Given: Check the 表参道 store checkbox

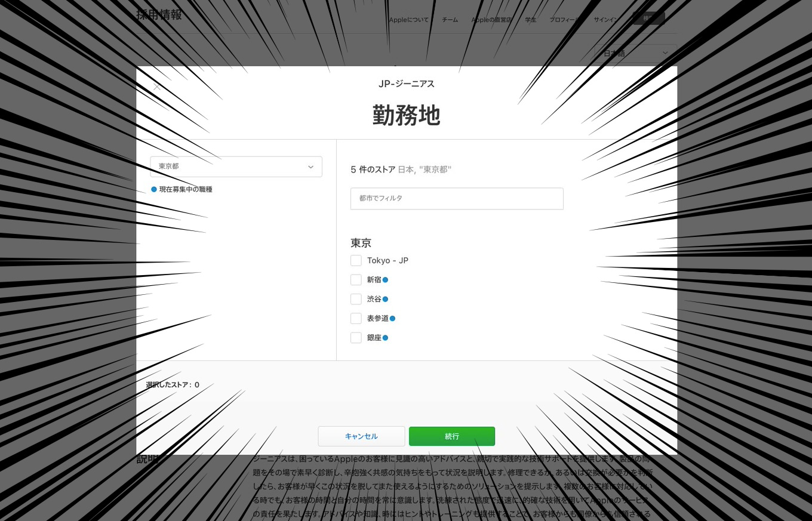Looking at the screenshot, I should [356, 318].
